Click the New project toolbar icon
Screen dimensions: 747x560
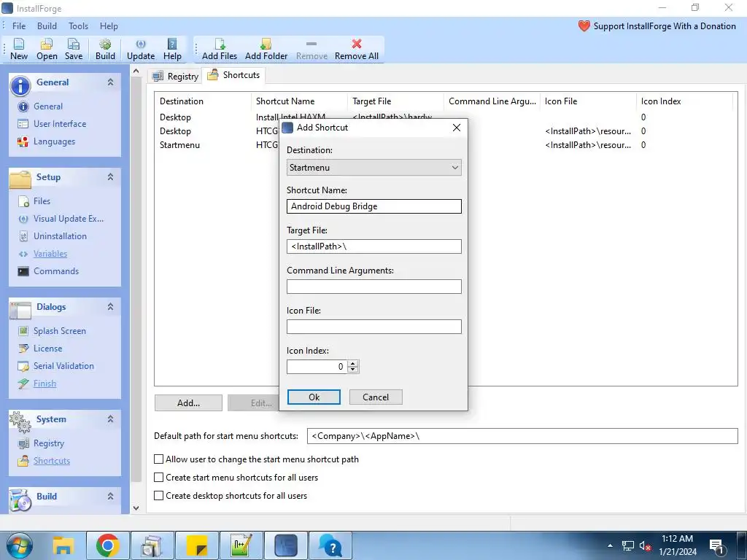click(x=18, y=49)
